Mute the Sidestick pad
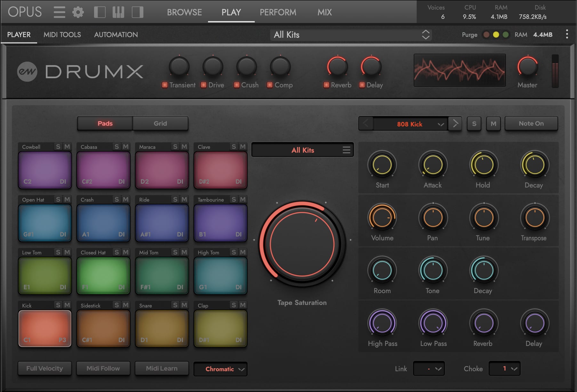Image resolution: width=577 pixels, height=392 pixels. pos(125,305)
